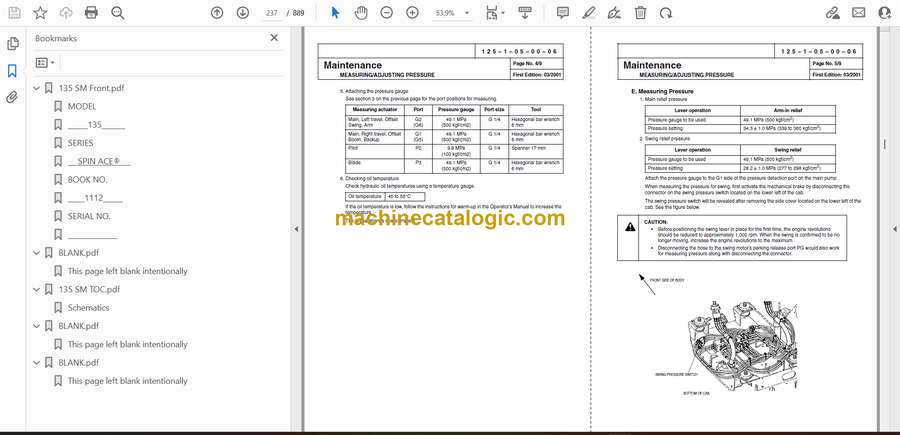Collapse the second BLANK.pdf bookmark

pos(37,326)
